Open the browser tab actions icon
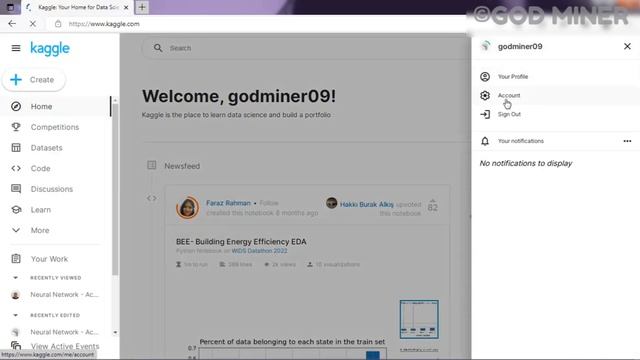This screenshot has width=640, height=360. [10, 7]
